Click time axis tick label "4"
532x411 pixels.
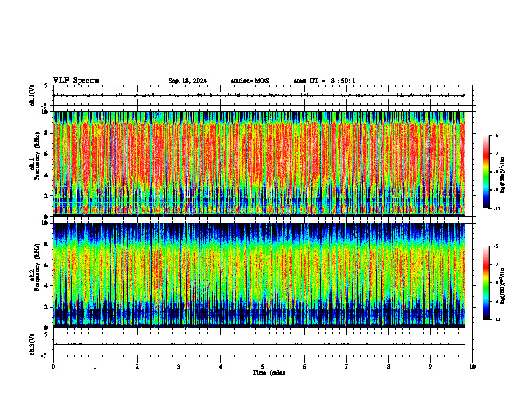click(221, 367)
